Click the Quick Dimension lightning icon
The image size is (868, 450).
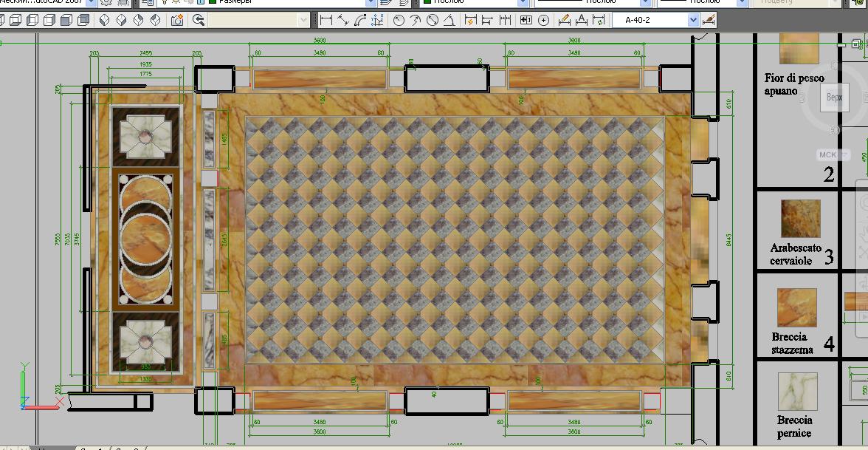point(471,21)
